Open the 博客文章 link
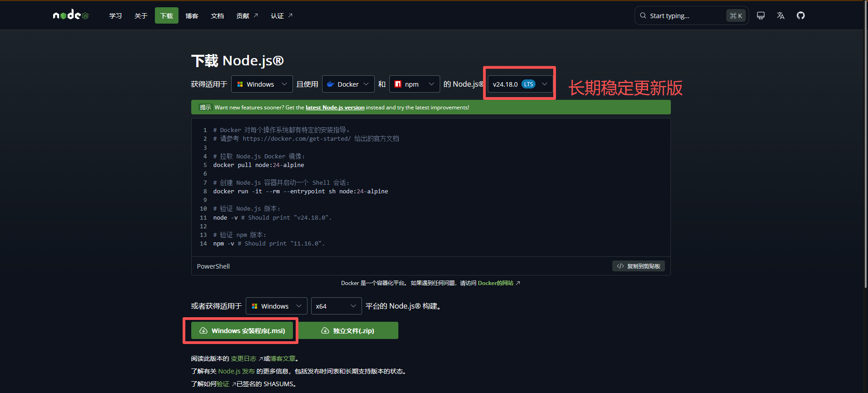This screenshot has height=393, width=868. (283, 359)
